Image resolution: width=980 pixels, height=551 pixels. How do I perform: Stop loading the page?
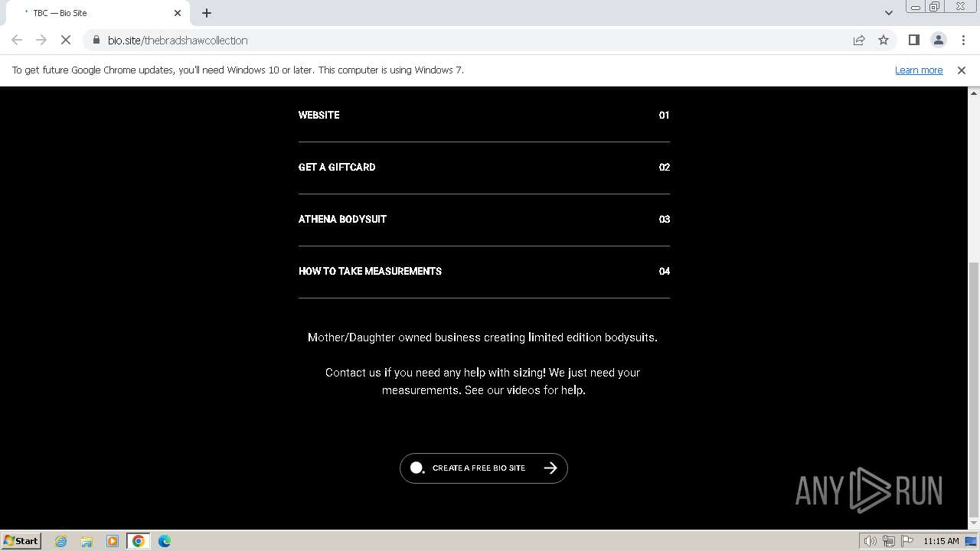click(x=66, y=40)
